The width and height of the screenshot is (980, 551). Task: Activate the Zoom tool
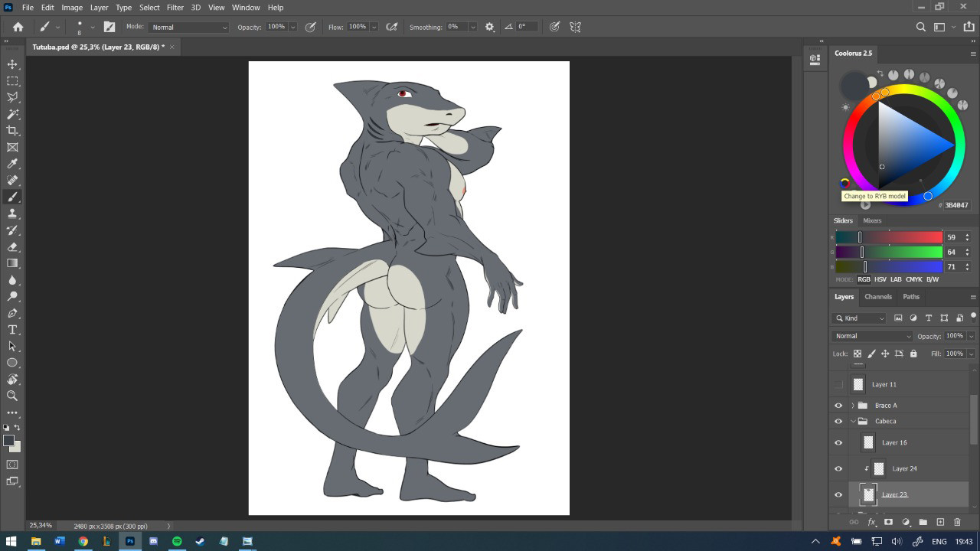(12, 396)
